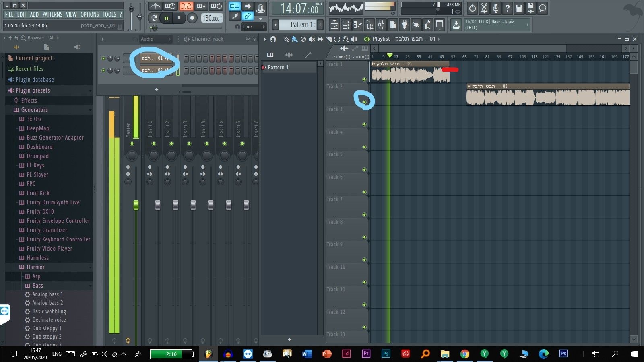Select the FL Keys generator
The height and width of the screenshot is (362, 644).
pos(35,165)
